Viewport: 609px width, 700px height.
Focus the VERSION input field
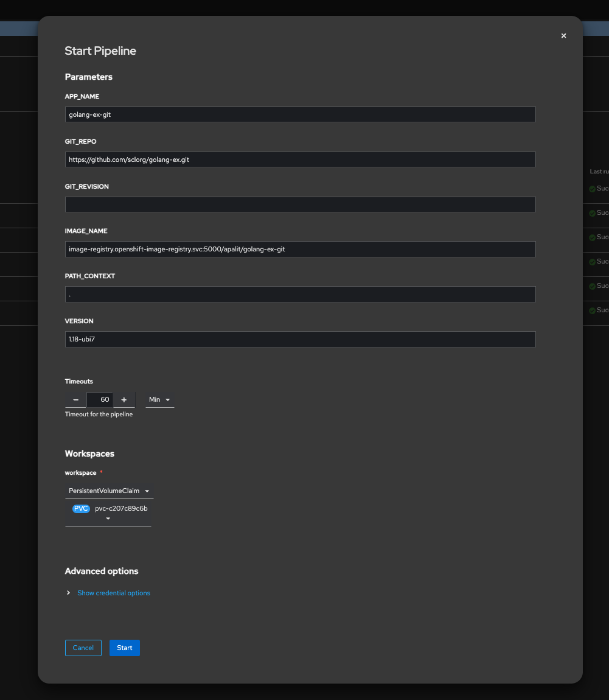300,339
